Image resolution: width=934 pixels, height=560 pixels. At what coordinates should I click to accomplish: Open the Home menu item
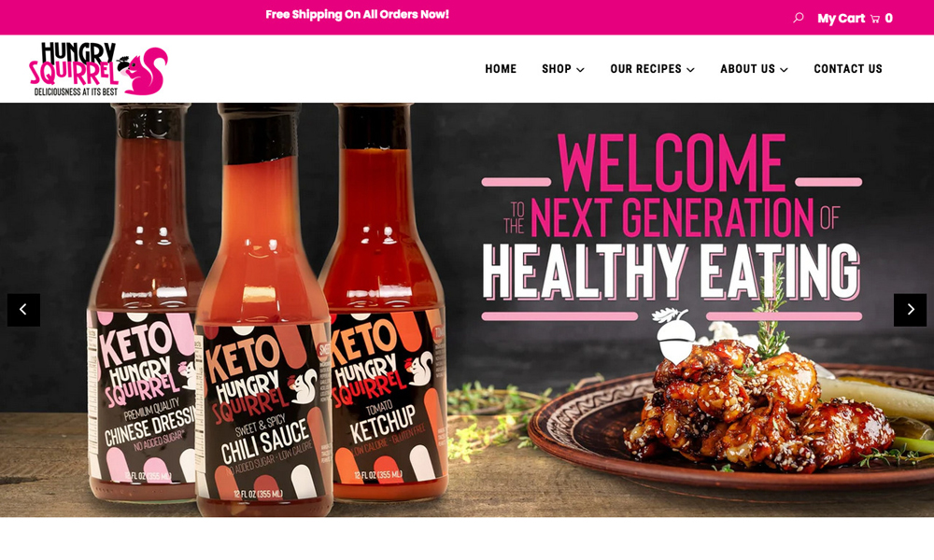pos(501,69)
